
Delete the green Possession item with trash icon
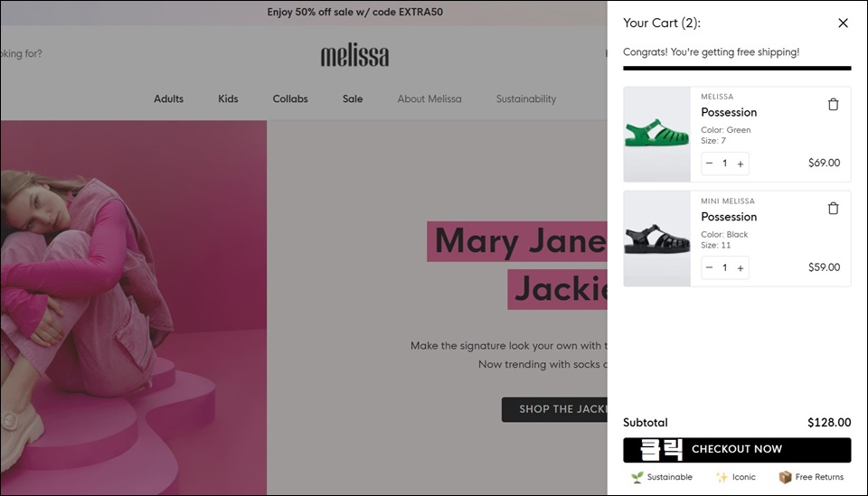pyautogui.click(x=833, y=104)
